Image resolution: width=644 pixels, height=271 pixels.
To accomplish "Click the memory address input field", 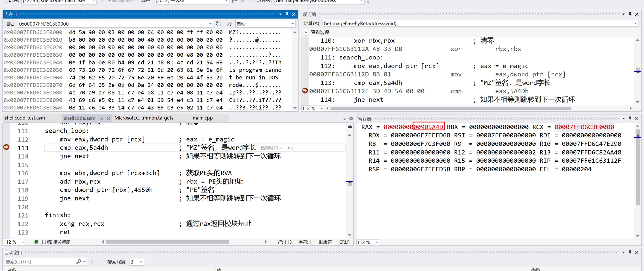I will [113, 24].
